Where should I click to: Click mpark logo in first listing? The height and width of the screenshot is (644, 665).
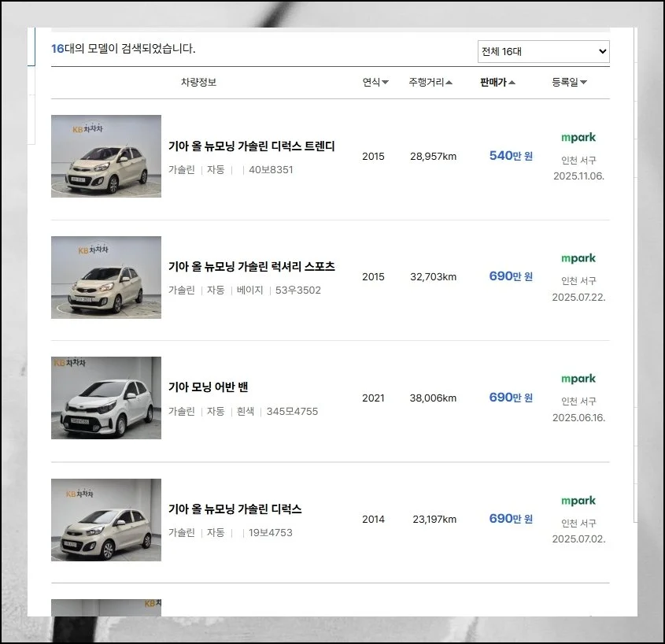coord(578,137)
